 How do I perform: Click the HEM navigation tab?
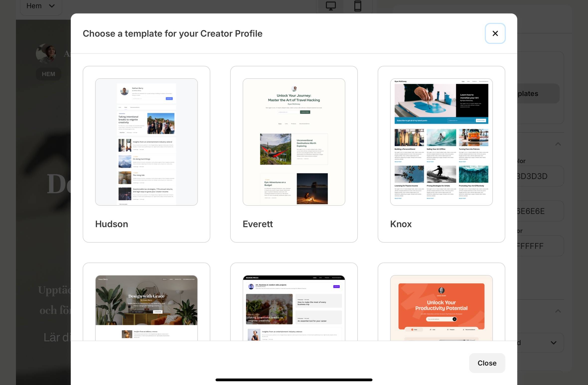(48, 74)
